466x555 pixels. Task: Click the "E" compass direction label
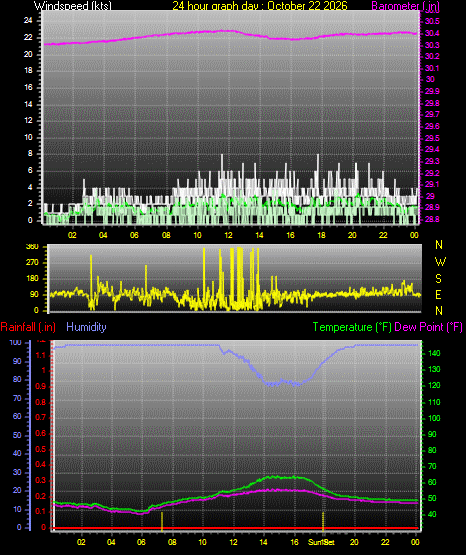click(438, 294)
